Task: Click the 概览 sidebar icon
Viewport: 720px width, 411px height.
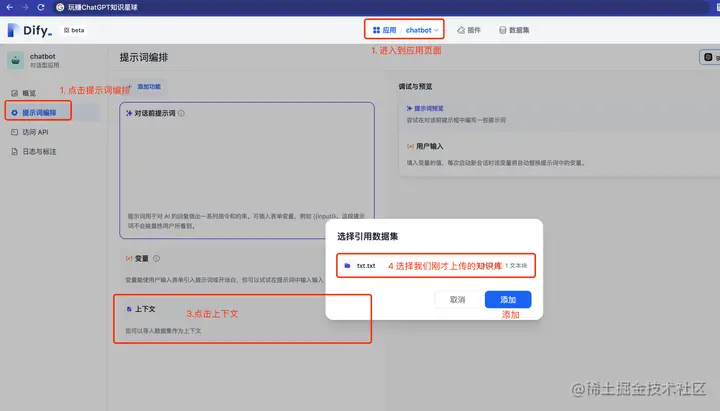Action: tap(14, 93)
